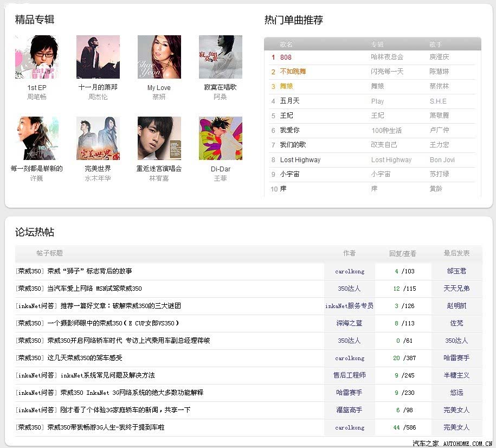The image size is (496, 448).
Task: Open the post 一个摄影师眼中的荣威350
Action: [x=113, y=323]
